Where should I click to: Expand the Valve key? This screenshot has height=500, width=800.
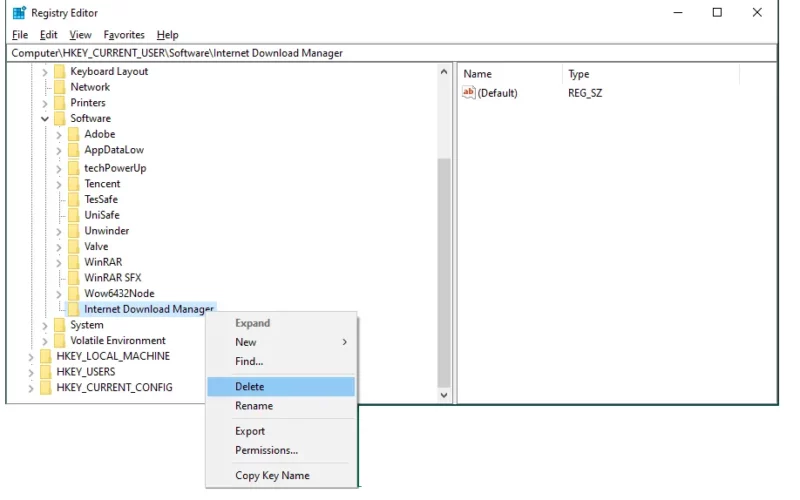tap(58, 247)
